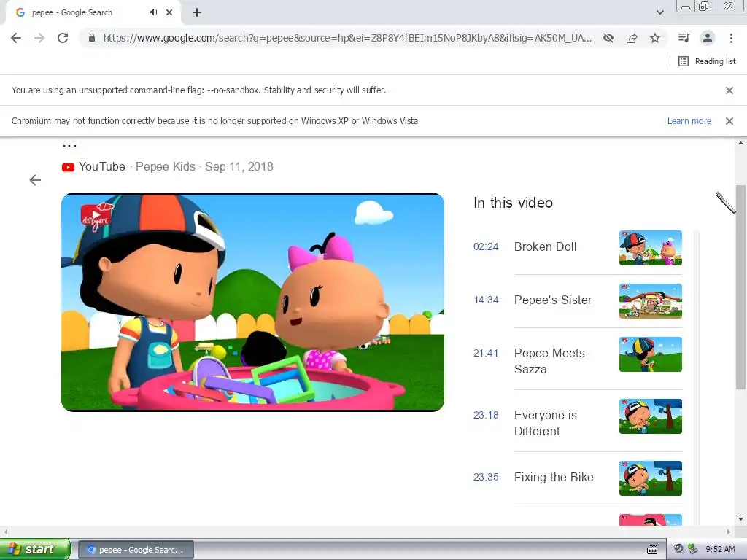The image size is (747, 560).
Task: Click the scrollbar down arrow
Action: coord(741,519)
